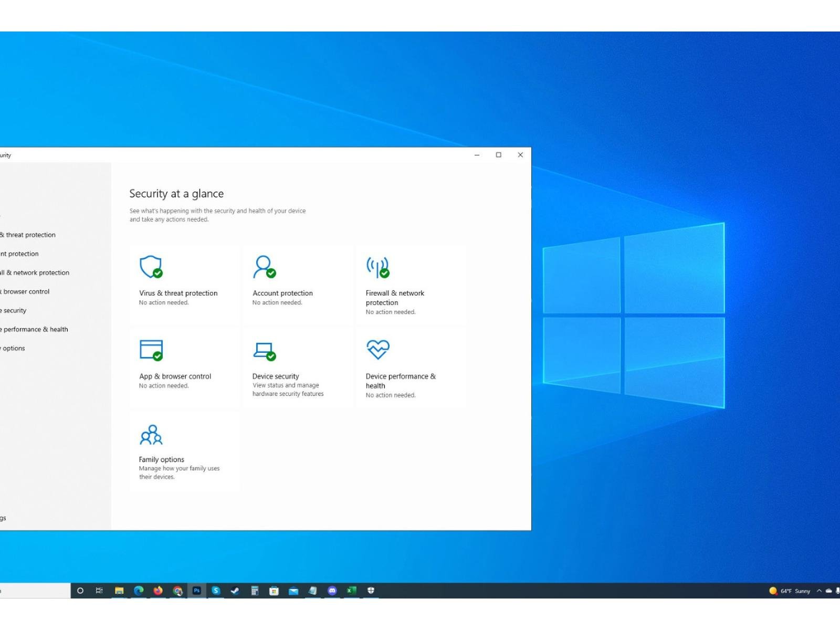Open Calculator from the taskbar
Screen dimensions: 840x630
point(255,591)
